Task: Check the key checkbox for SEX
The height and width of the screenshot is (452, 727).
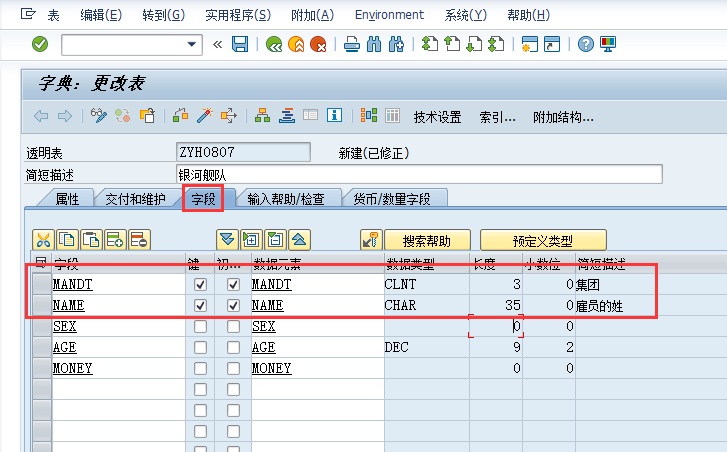Action: (x=200, y=326)
